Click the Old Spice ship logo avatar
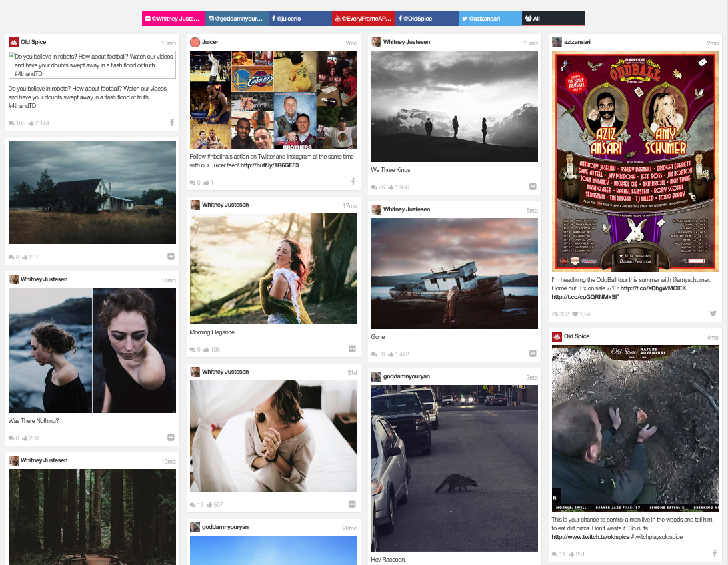Viewport: 728px width, 565px height. [x=13, y=41]
